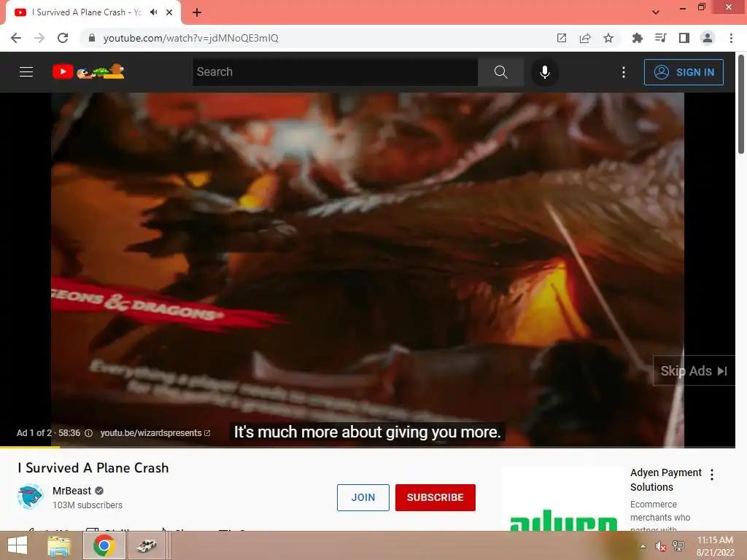Screen dimensions: 747x560
Task: Reload the YouTube page
Action: (x=63, y=38)
